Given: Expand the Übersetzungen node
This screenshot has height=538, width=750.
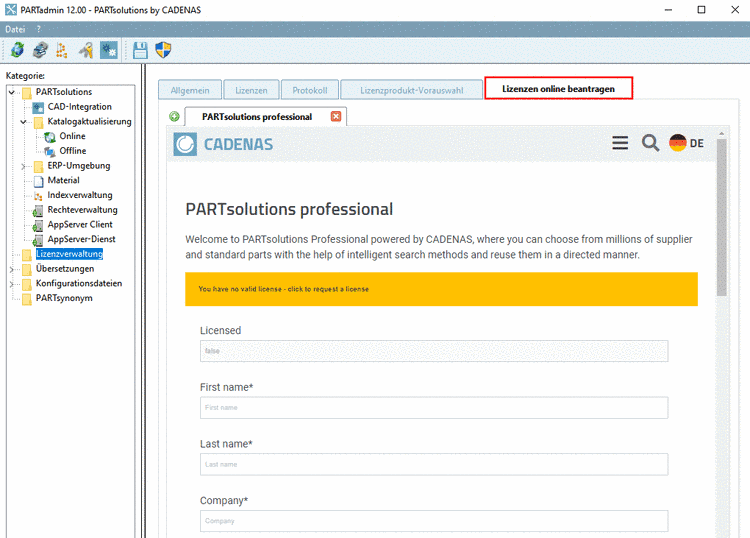Looking at the screenshot, I should pyautogui.click(x=12, y=269).
